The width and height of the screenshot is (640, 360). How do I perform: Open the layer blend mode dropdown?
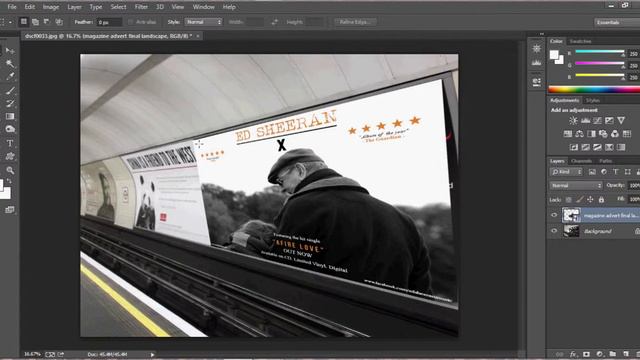click(576, 186)
